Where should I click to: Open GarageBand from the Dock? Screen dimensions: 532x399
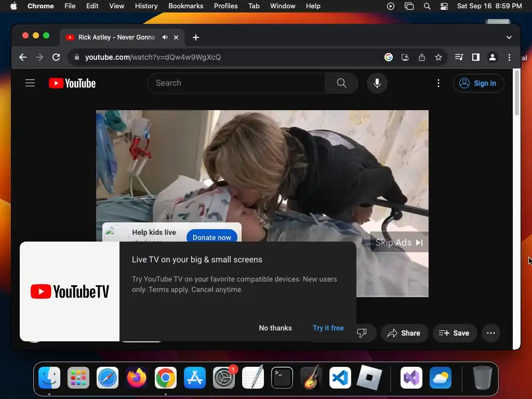(311, 378)
